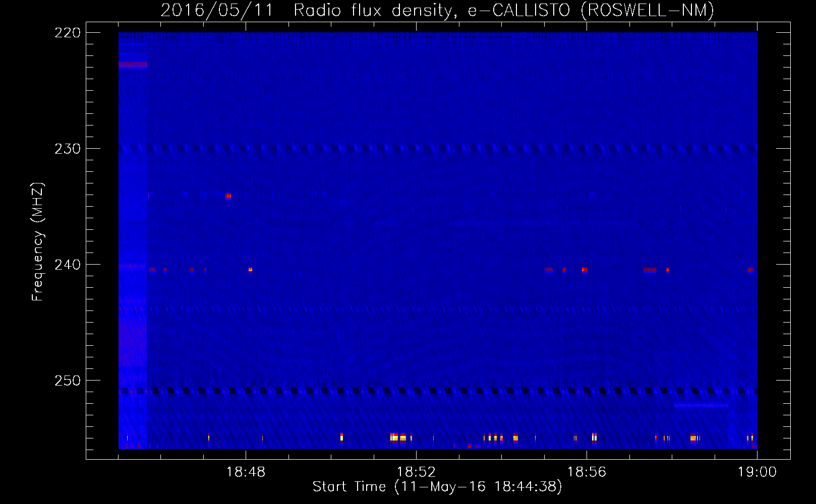The width and height of the screenshot is (816, 504).
Task: Click the 250 frequency tick label
Action: [x=68, y=381]
